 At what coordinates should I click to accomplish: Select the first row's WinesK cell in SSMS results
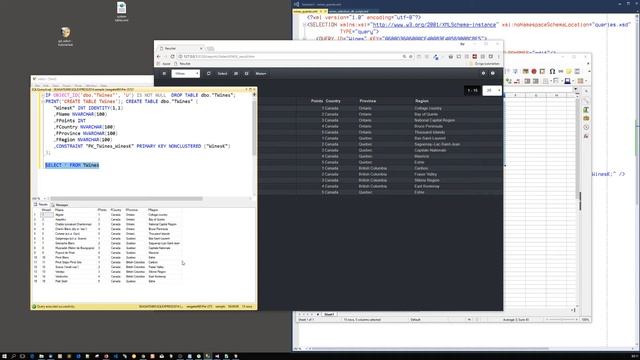47,215
